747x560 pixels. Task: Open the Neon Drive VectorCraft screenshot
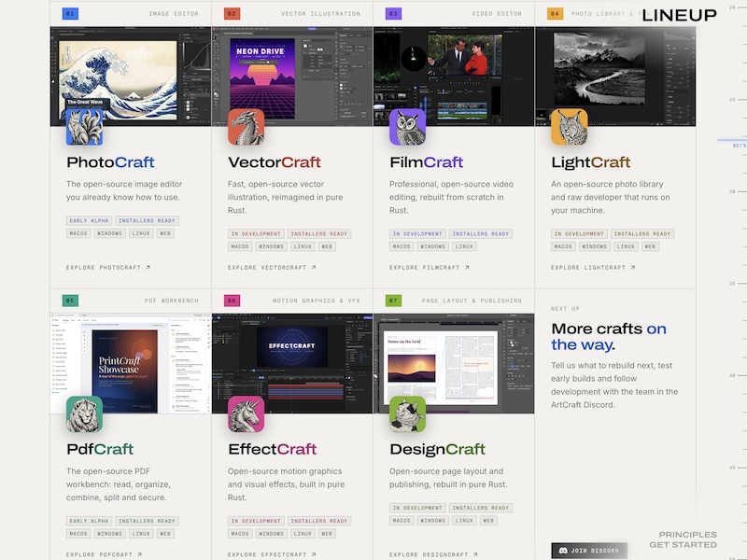(x=292, y=77)
